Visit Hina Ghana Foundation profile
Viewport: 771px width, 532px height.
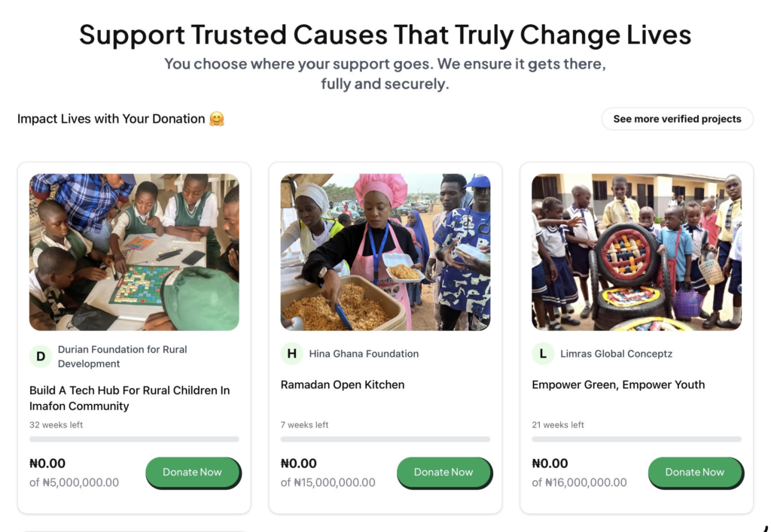point(364,354)
